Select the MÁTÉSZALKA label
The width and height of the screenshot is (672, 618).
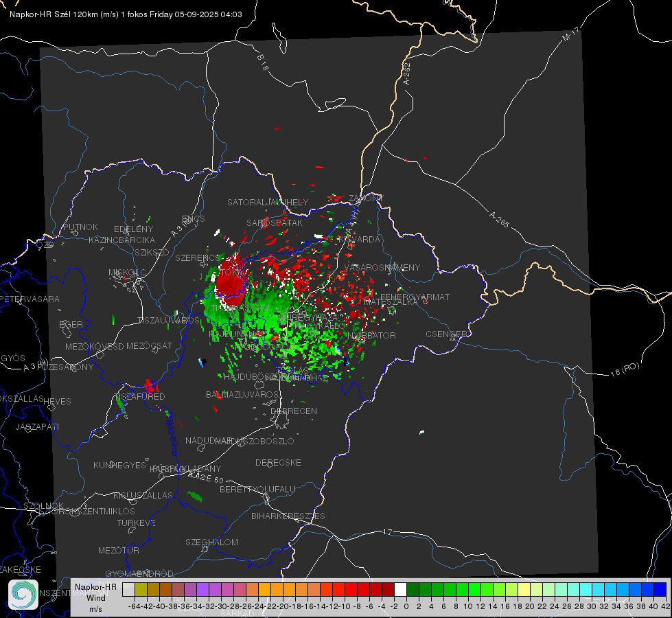[x=391, y=302]
